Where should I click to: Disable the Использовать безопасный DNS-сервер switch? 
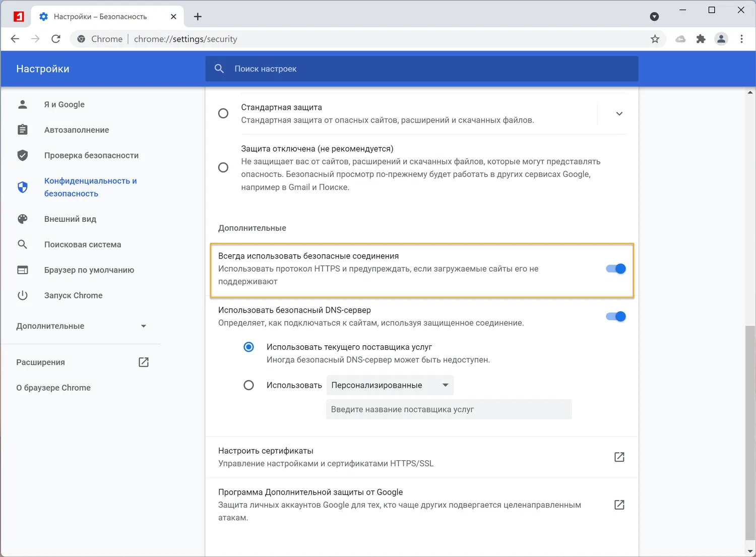[x=616, y=317]
